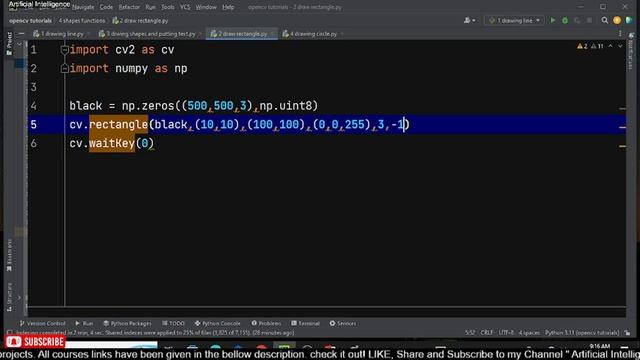Open the Navigate menu
640x360 pixels.
coord(83,7)
